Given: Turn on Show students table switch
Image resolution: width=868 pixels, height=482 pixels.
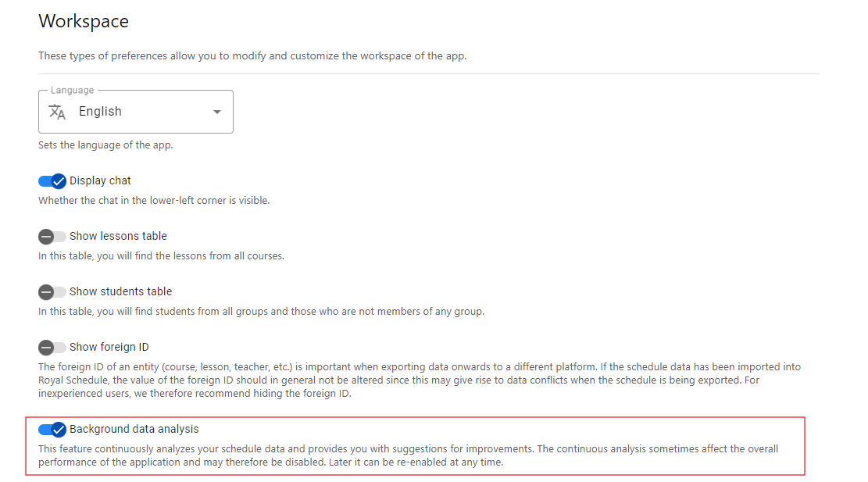Looking at the screenshot, I should [x=52, y=291].
